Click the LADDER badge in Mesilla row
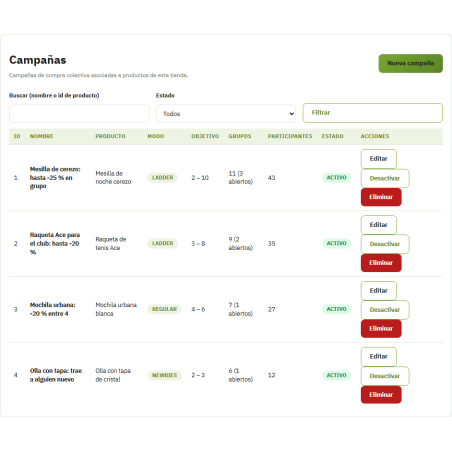Image resolution: width=452 pixels, height=452 pixels. tap(163, 178)
